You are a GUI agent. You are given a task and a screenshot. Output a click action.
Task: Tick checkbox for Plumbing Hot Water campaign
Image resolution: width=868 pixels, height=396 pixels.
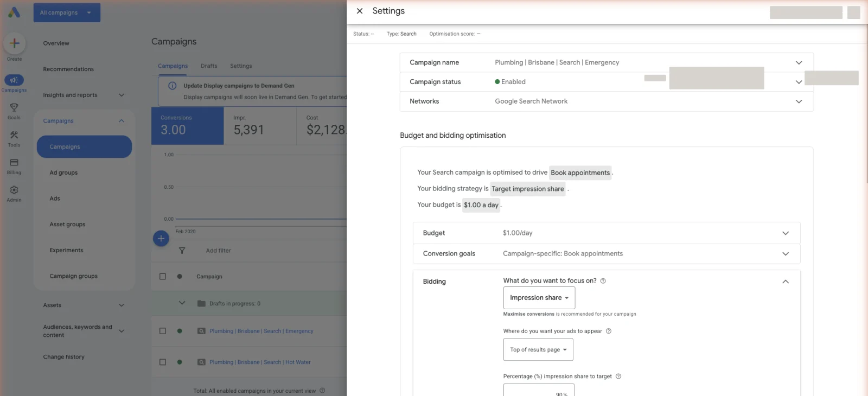point(163,362)
